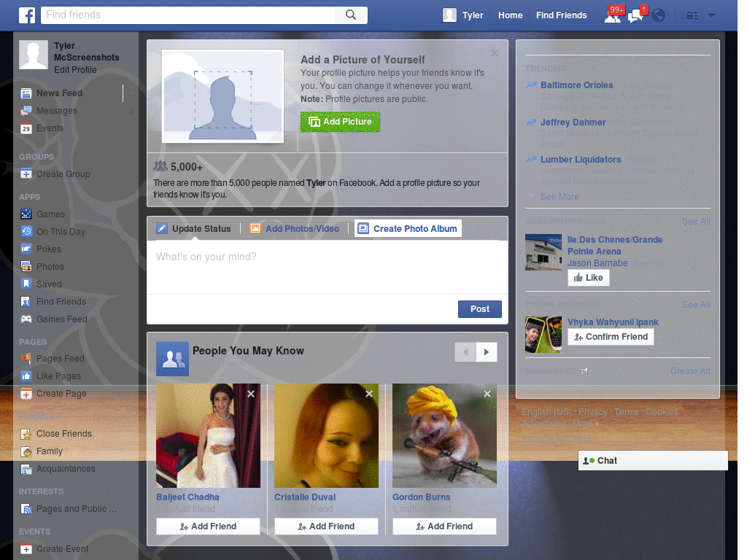This screenshot has width=747, height=560.
Task: Click the blue Post button
Action: 480,309
